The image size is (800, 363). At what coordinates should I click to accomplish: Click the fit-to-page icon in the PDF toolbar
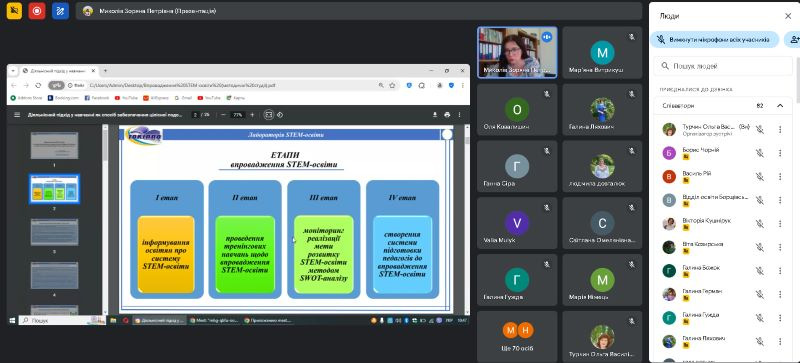[269, 115]
